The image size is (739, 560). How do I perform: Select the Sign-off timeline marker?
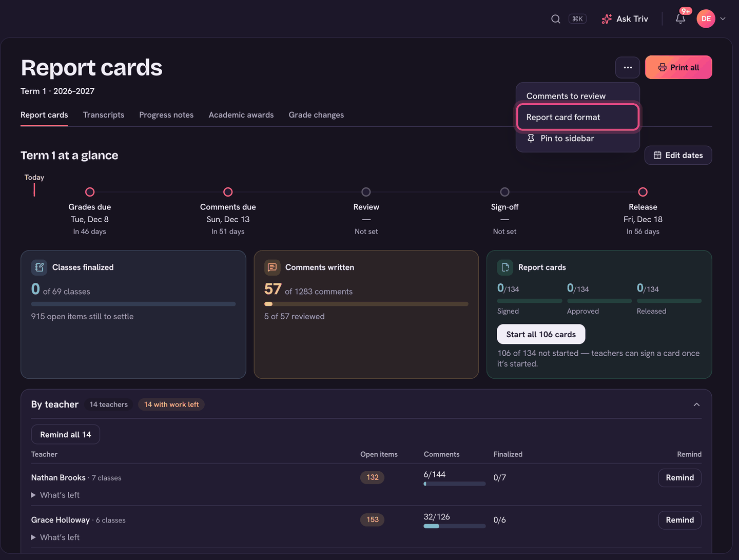click(504, 192)
